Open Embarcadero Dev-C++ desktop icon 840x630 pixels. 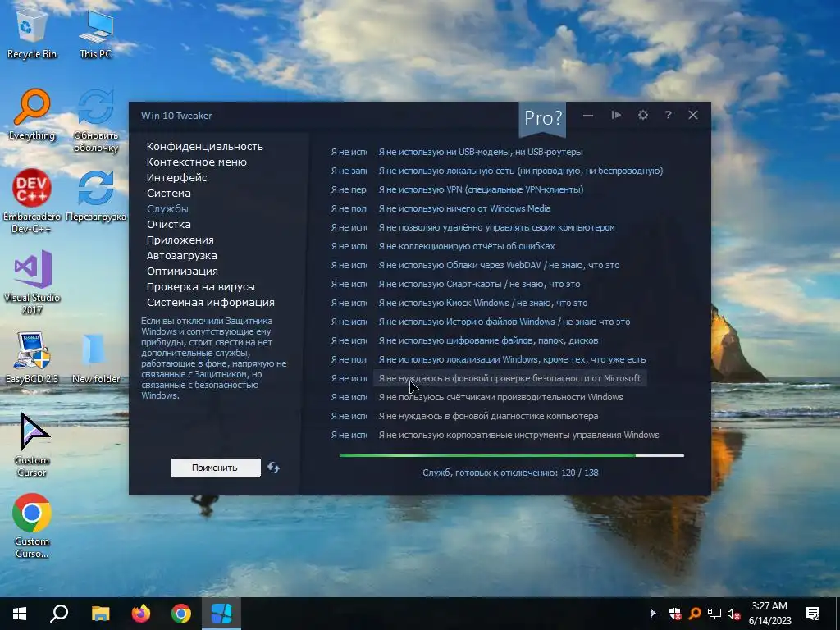[x=32, y=201]
